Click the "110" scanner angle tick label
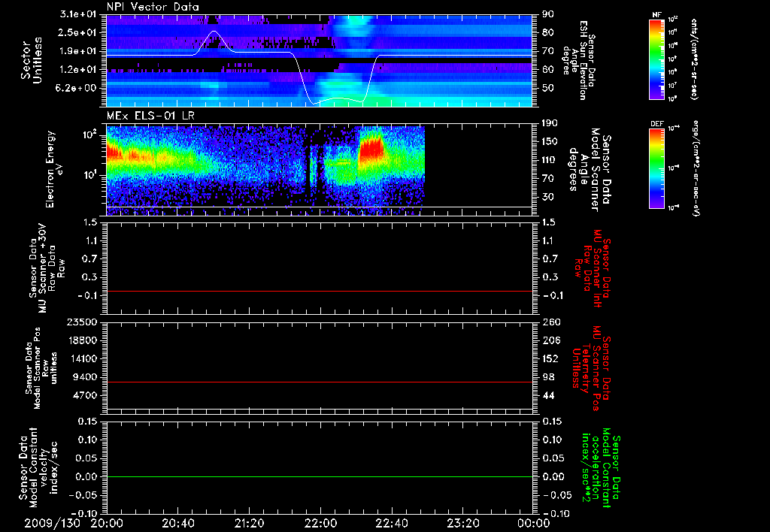Viewport: 770px width, 532px height. [x=550, y=160]
